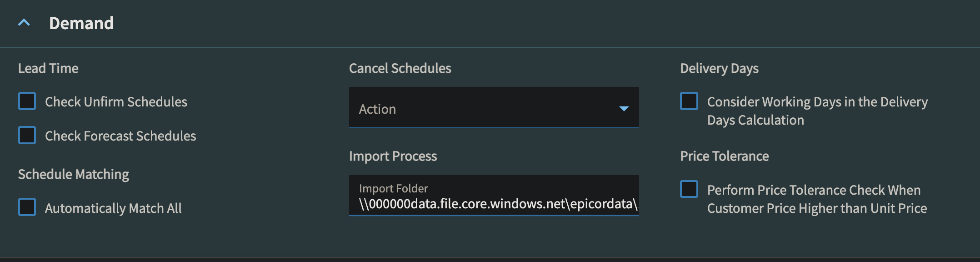Image resolution: width=980 pixels, height=262 pixels.
Task: Click the Customer Price Higher than Unit Price text
Action: [x=817, y=208]
